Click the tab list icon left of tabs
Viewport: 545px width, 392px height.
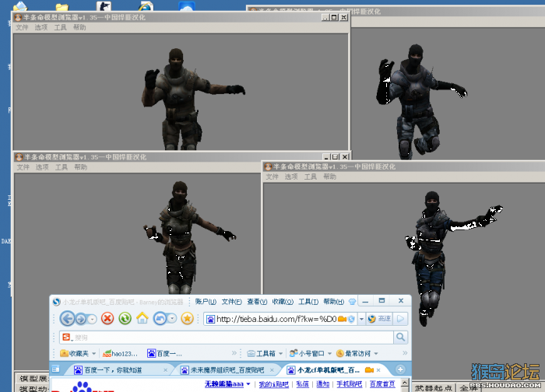pyautogui.click(x=55, y=369)
